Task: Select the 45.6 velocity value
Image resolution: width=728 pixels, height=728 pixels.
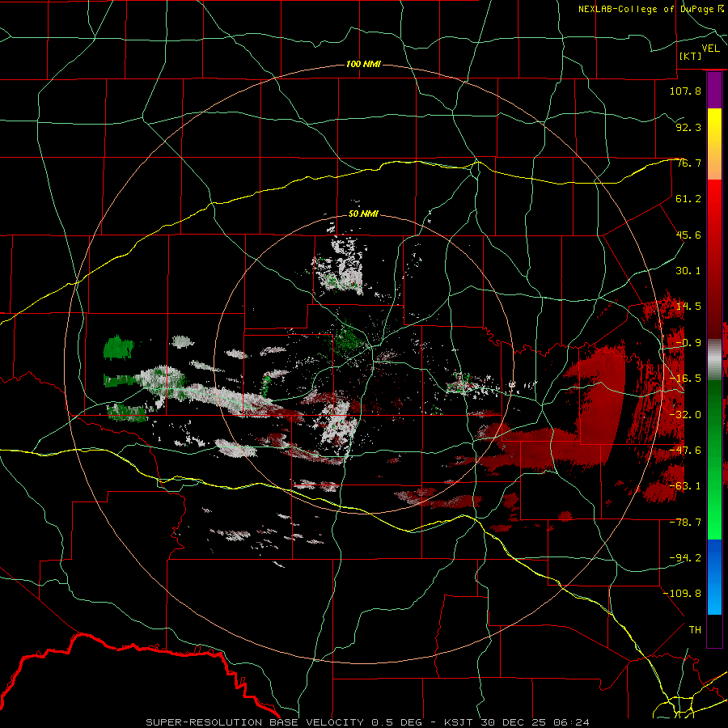Action: 688,235
